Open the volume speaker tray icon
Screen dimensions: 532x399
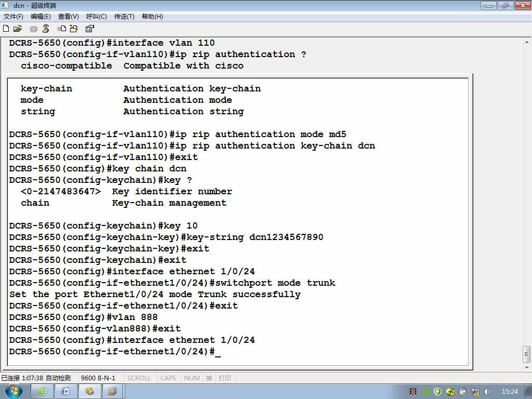487,392
